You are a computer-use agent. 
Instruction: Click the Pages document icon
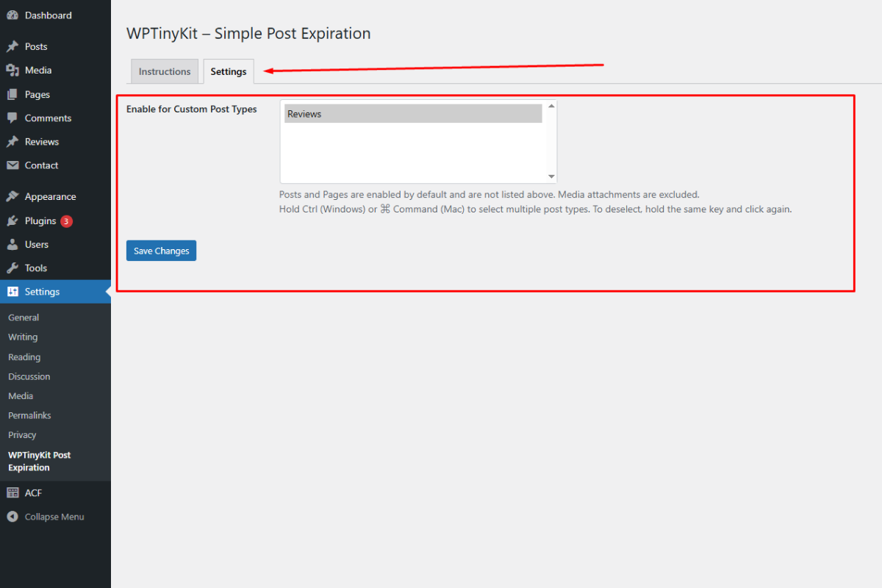(12, 94)
